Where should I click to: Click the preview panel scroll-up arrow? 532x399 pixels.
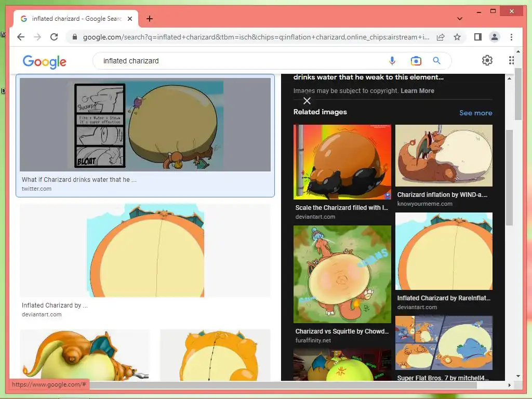(509, 78)
